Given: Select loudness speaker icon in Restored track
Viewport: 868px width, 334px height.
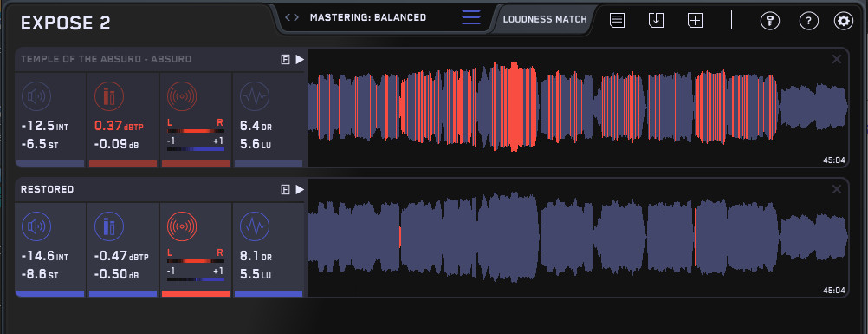Looking at the screenshot, I should click(x=36, y=226).
